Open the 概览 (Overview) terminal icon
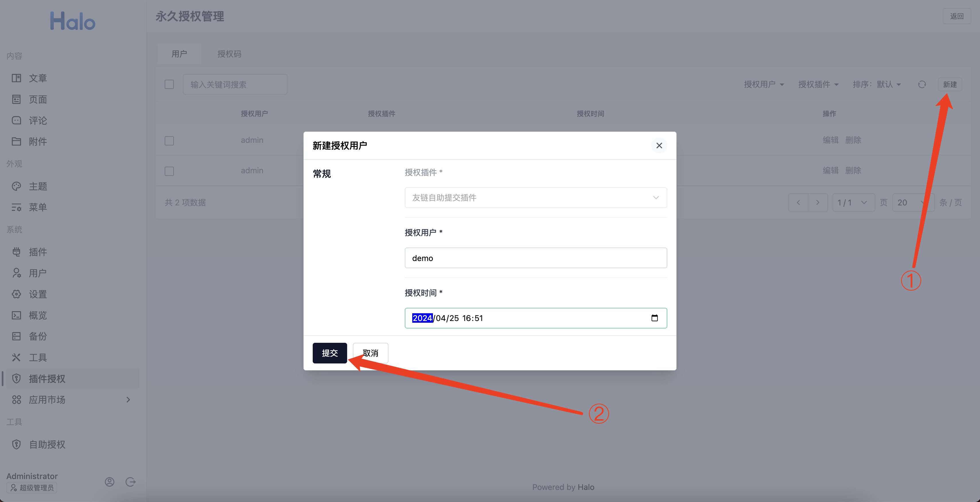980x502 pixels. pos(16,315)
